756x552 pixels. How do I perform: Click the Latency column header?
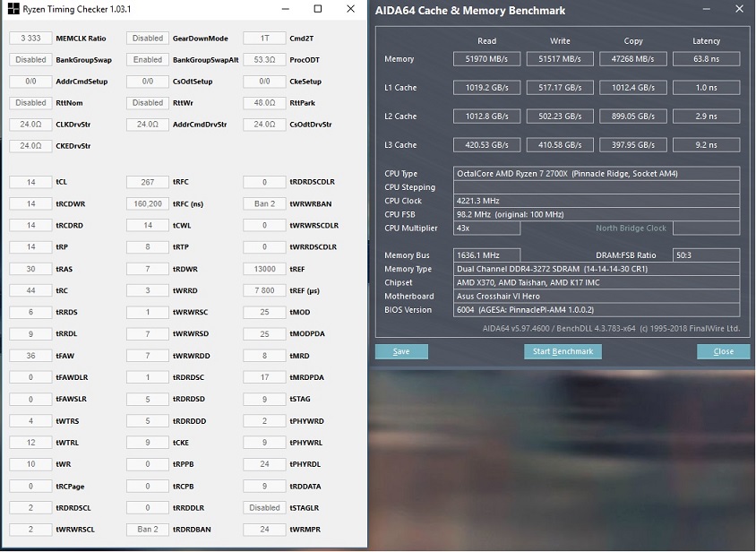coord(707,41)
